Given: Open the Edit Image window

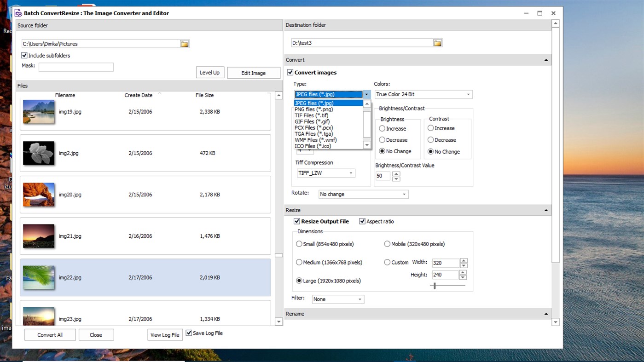Looking at the screenshot, I should pyautogui.click(x=254, y=72).
